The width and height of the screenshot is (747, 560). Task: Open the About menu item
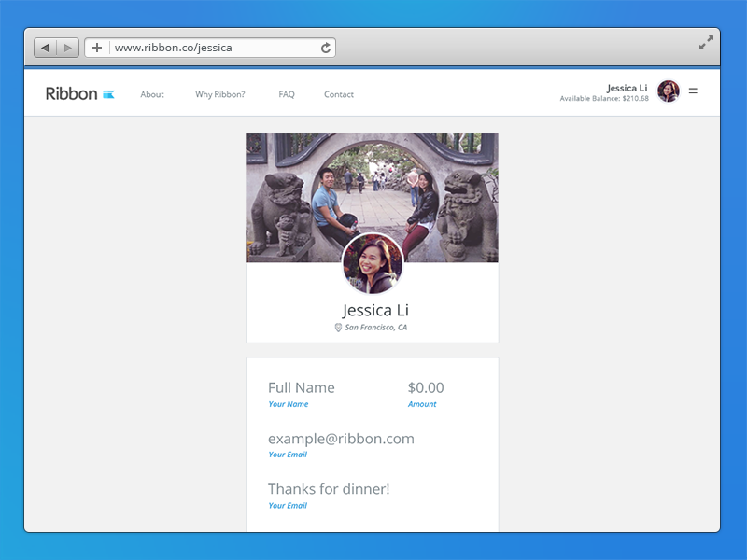tap(152, 94)
